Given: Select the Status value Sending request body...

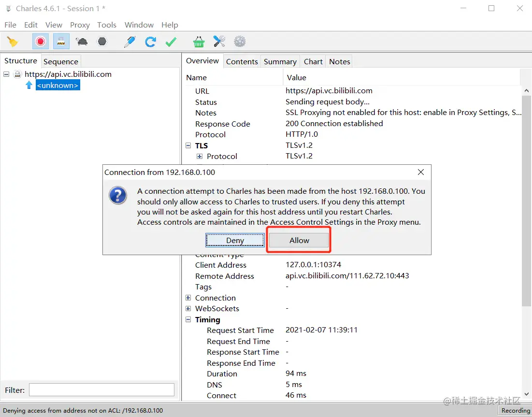Looking at the screenshot, I should (x=328, y=102).
